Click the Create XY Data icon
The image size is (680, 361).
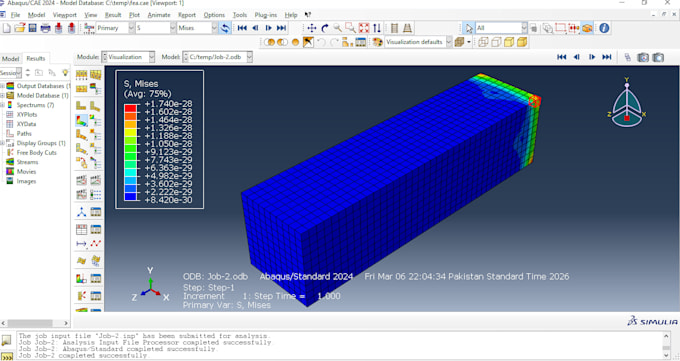tap(82, 229)
